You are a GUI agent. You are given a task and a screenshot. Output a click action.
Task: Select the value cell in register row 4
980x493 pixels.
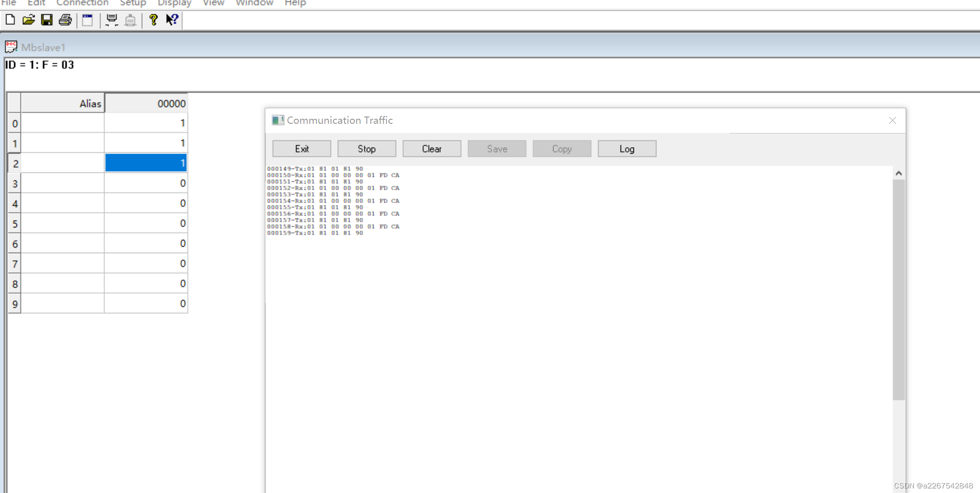tap(146, 203)
